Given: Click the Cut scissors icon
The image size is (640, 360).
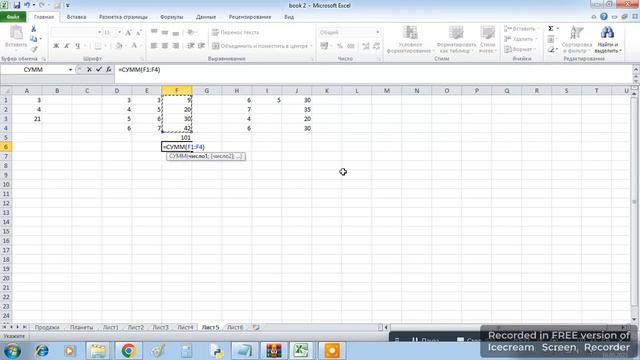Looking at the screenshot, I should [33, 29].
